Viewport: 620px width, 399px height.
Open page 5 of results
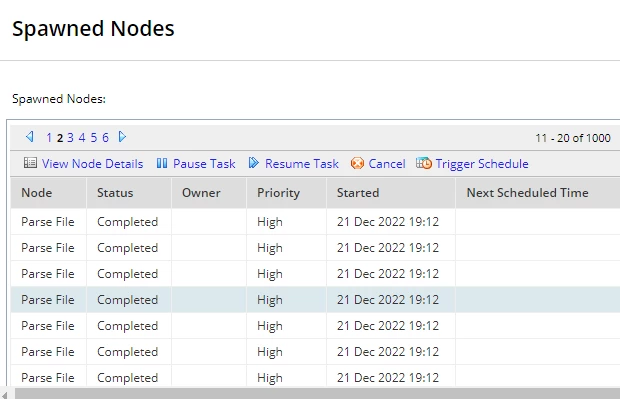pyautogui.click(x=94, y=138)
